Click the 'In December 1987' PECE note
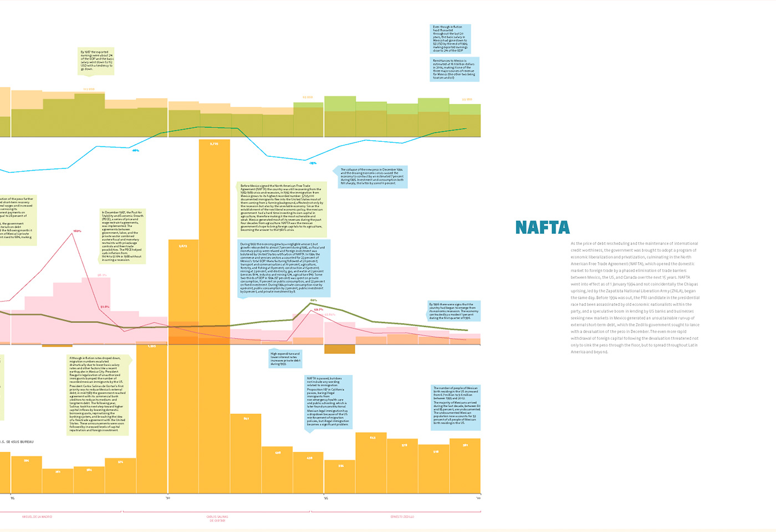The image size is (776, 532). (x=122, y=236)
